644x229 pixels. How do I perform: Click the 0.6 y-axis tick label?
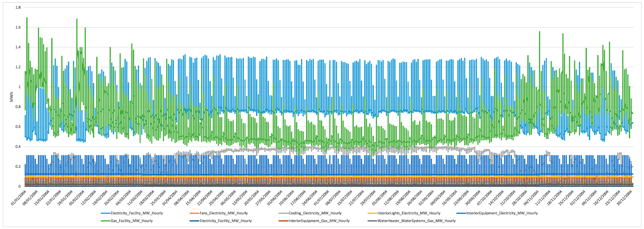tap(18, 127)
